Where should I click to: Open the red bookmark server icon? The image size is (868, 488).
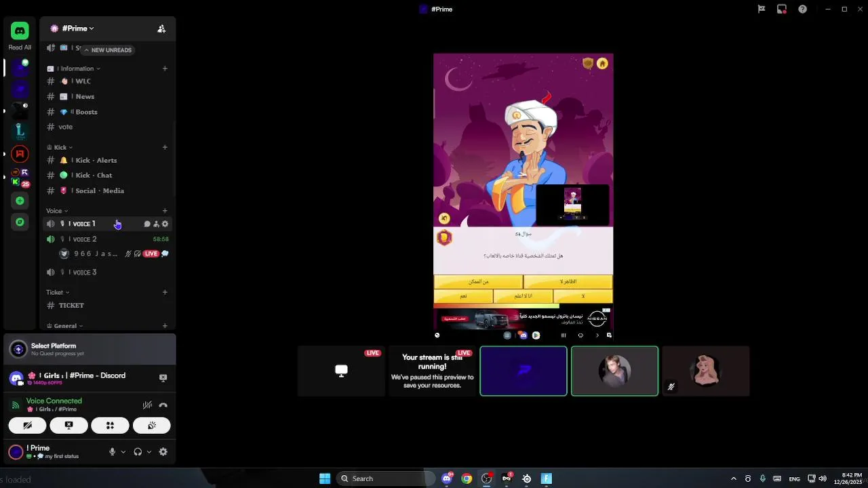point(20,154)
